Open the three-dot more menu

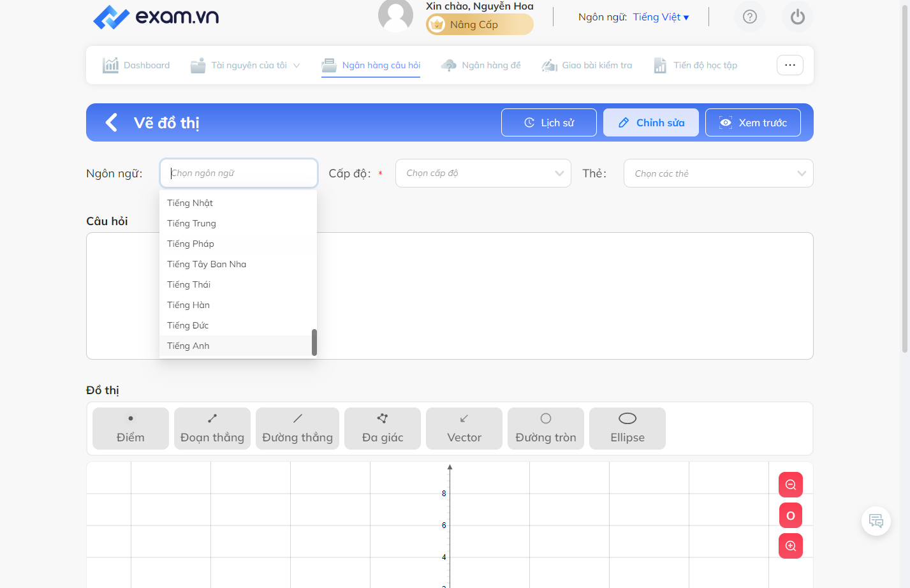(x=790, y=65)
